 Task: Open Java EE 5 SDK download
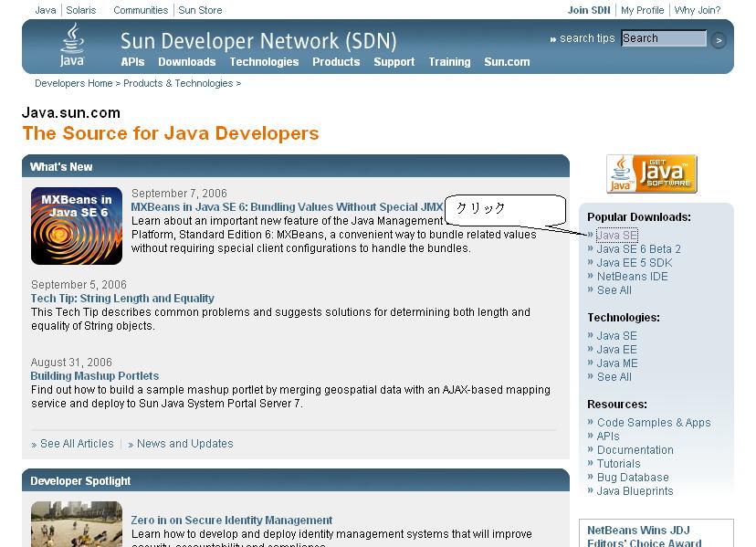coord(635,263)
